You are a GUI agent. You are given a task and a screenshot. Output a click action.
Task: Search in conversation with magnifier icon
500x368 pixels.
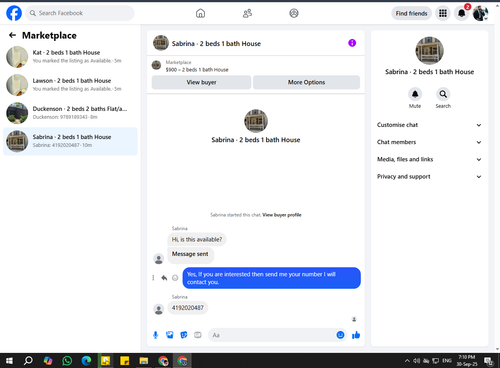443,94
